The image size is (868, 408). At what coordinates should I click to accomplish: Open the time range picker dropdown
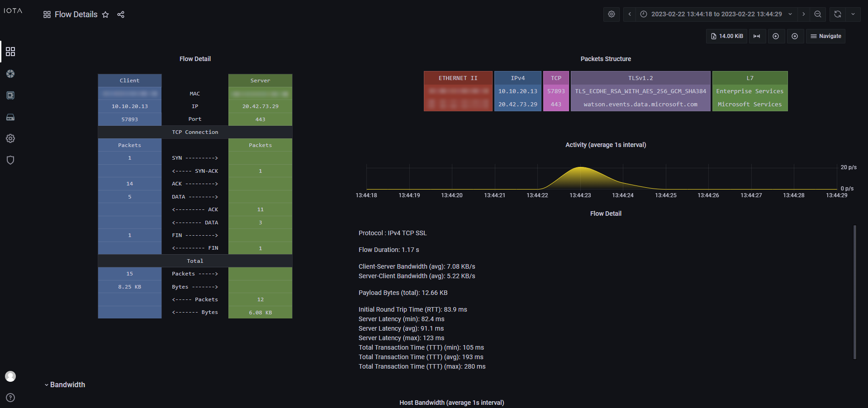(715, 14)
